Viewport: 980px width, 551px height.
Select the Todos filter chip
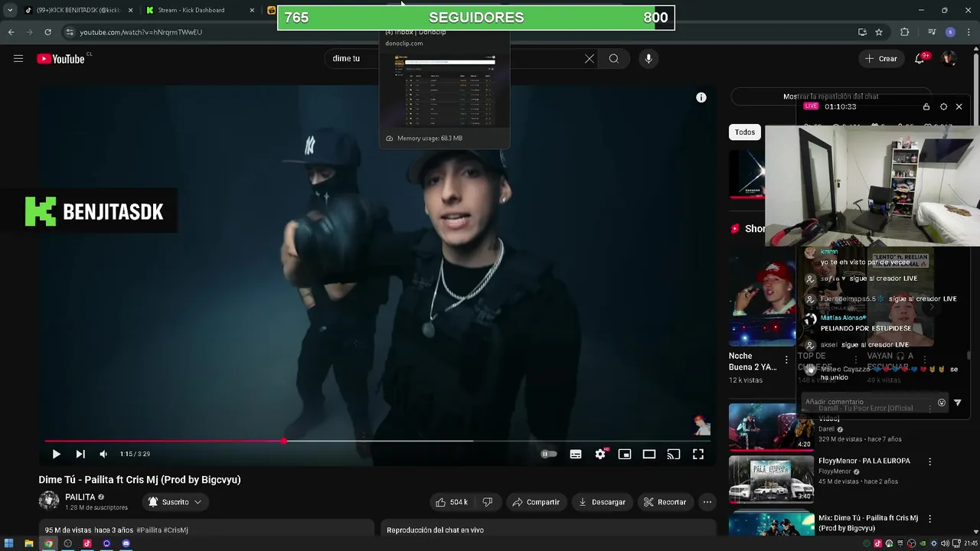click(745, 132)
